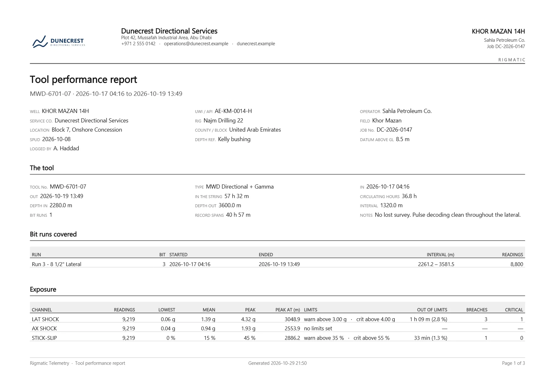Select the Generated 2026-10-29 21:50 footer text
Viewport: 555px width, 392px height.
pyautogui.click(x=277, y=363)
